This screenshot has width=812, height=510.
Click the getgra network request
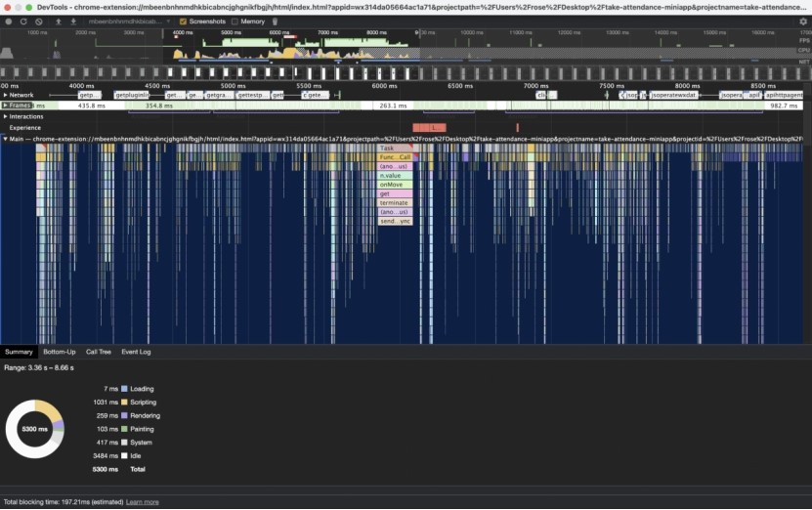tap(219, 96)
